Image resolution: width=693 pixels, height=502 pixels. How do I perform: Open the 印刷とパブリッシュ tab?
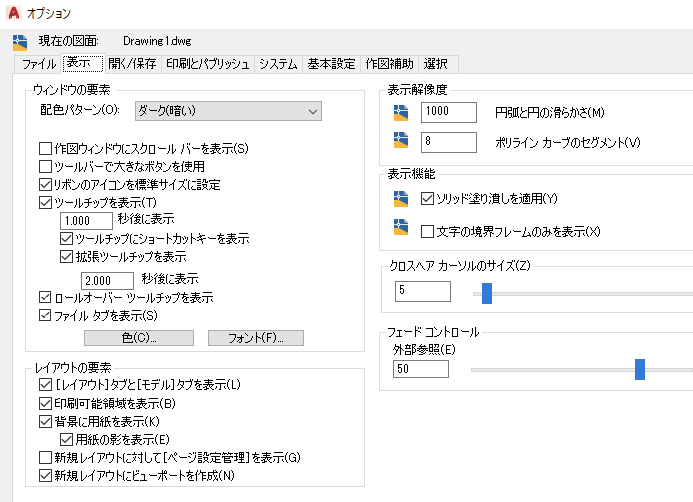click(208, 64)
